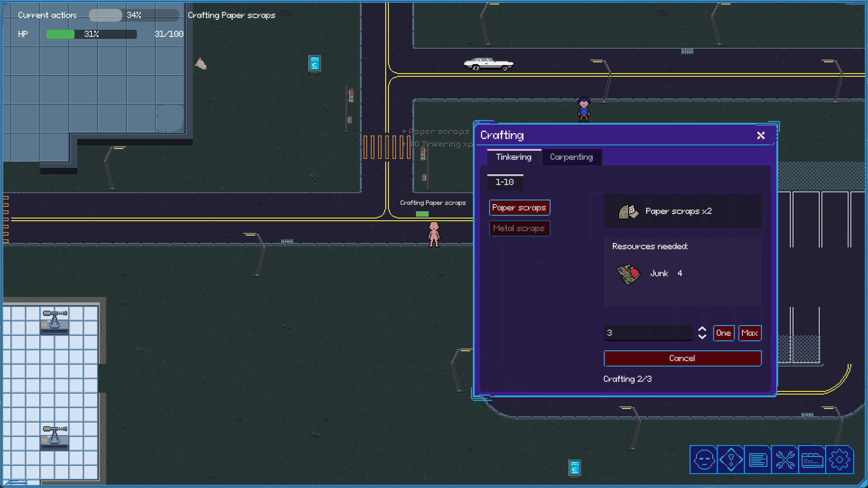Select the Paper scraps recipe
This screenshot has height=488, width=868.
[519, 208]
